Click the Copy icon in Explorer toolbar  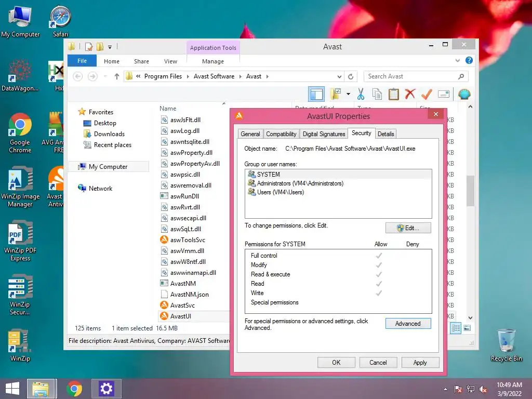pos(377,94)
